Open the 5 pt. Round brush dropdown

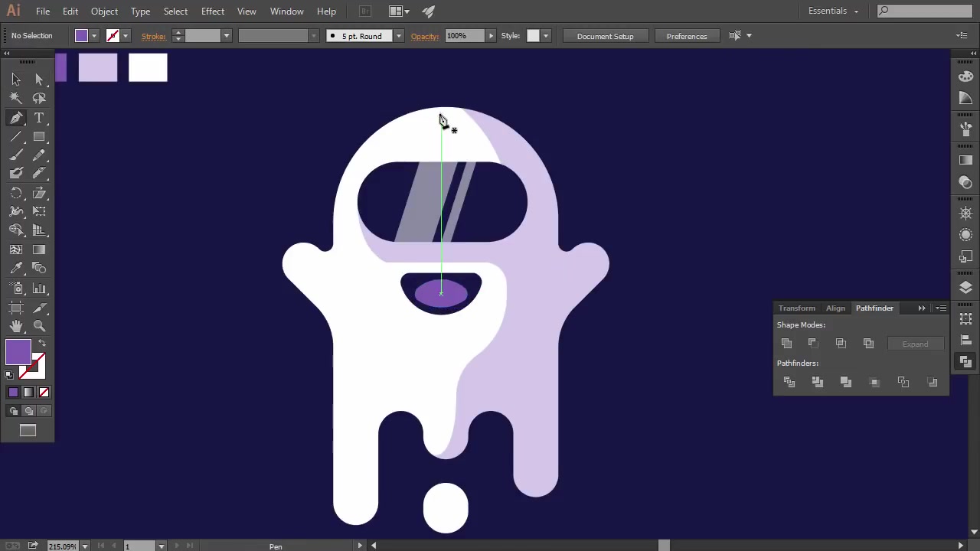coord(398,36)
